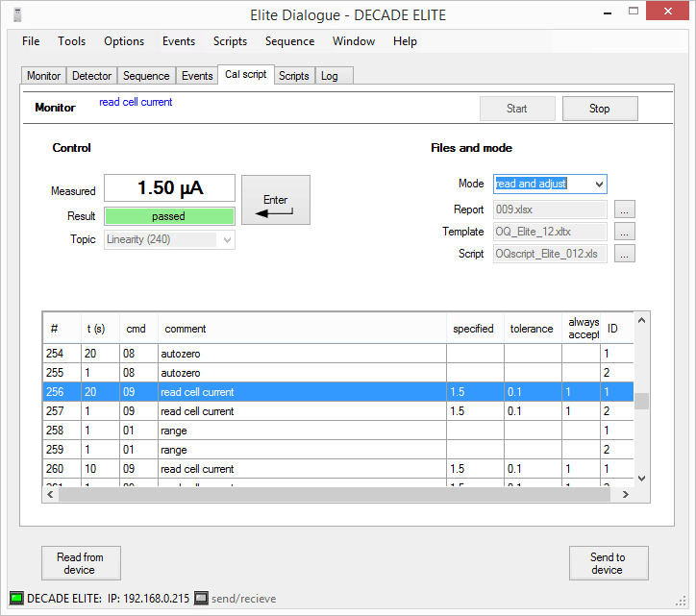
Task: Open the Window menu
Action: pos(354,41)
